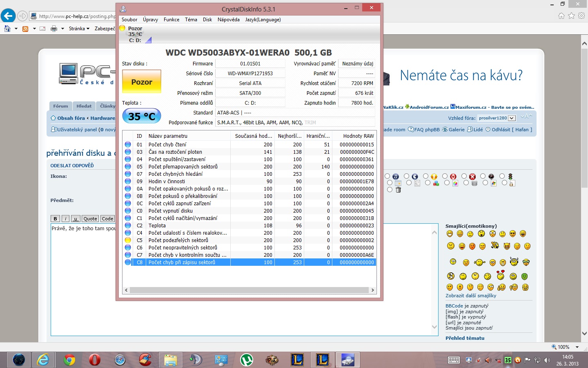Click the yellow status orb for attribute C5
This screenshot has height=368, width=588.
click(128, 240)
